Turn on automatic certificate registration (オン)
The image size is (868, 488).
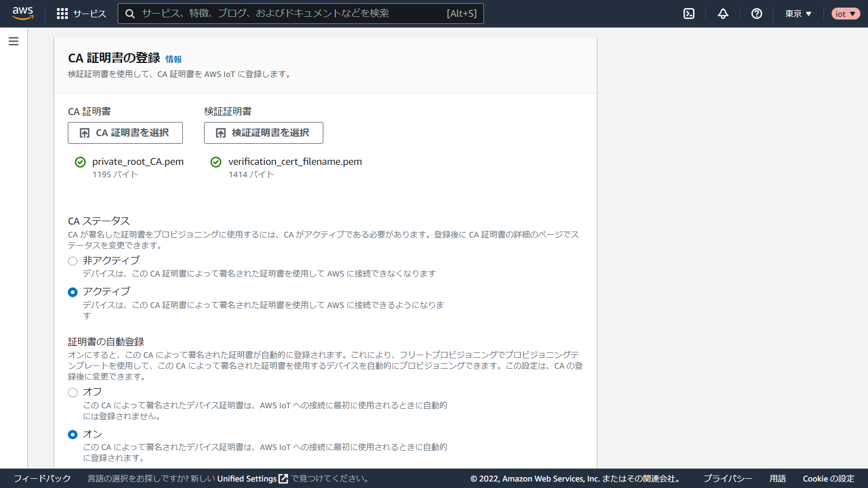coord(73,435)
